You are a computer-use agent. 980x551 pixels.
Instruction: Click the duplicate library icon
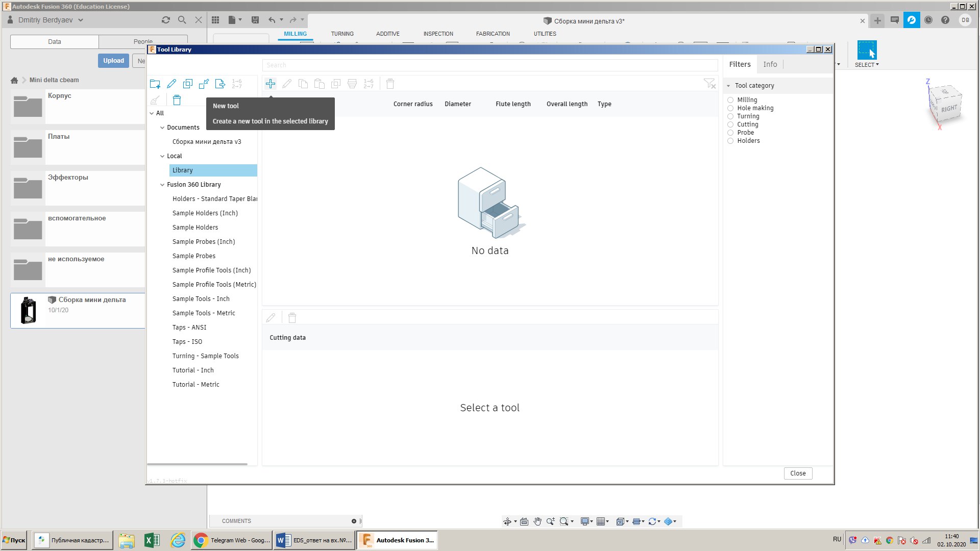[x=188, y=84]
